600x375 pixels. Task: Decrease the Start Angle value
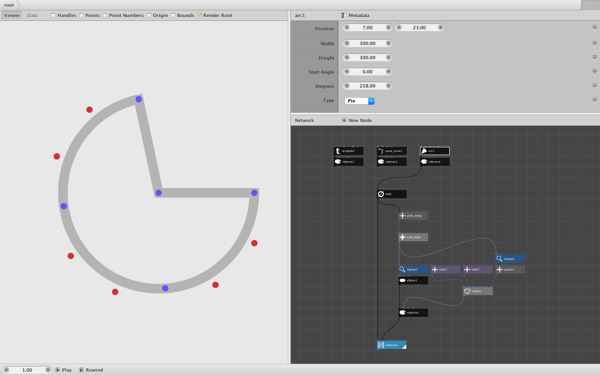pos(347,72)
